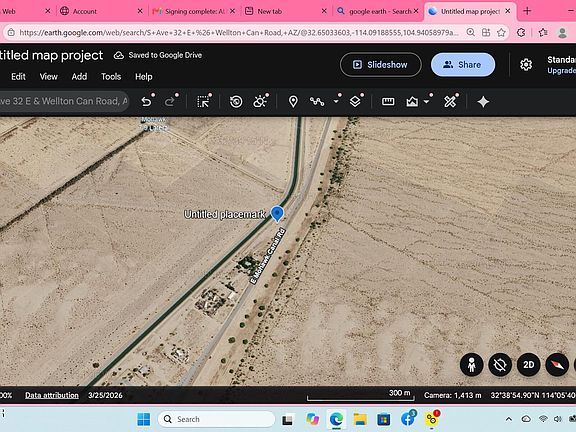The height and width of the screenshot is (432, 576).
Task: Open the browser profile avatar
Action: [562, 33]
